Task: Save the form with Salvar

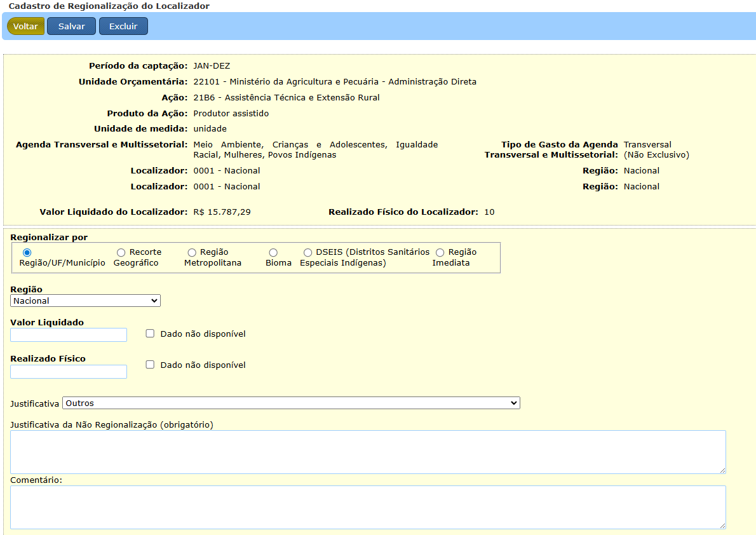Action: (x=71, y=26)
